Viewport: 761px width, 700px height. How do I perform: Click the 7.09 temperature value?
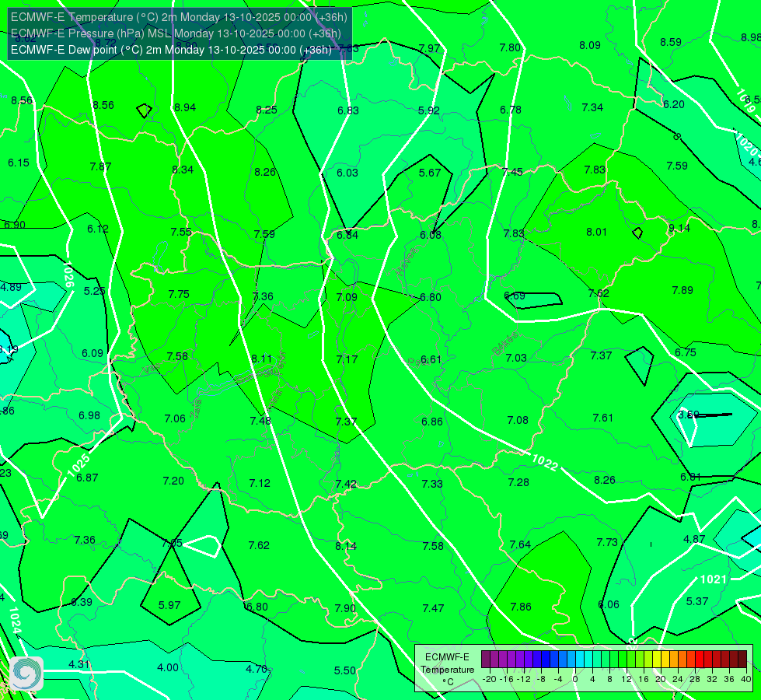[347, 297]
